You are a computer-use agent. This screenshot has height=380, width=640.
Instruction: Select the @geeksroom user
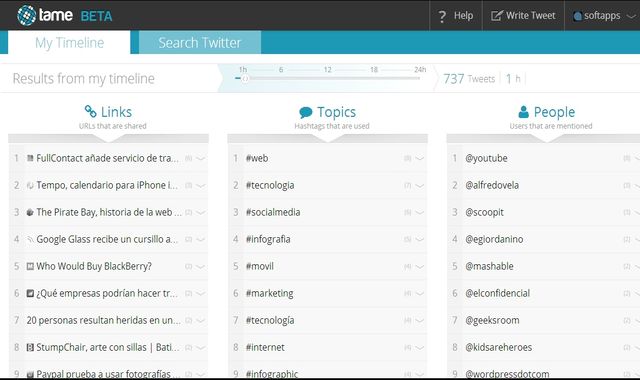click(x=492, y=320)
